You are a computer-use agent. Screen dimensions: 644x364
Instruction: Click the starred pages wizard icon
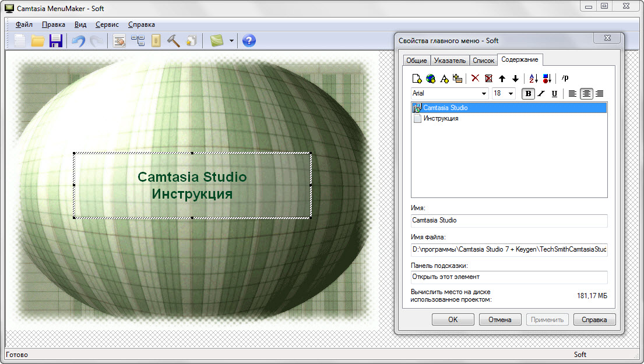[x=191, y=41]
